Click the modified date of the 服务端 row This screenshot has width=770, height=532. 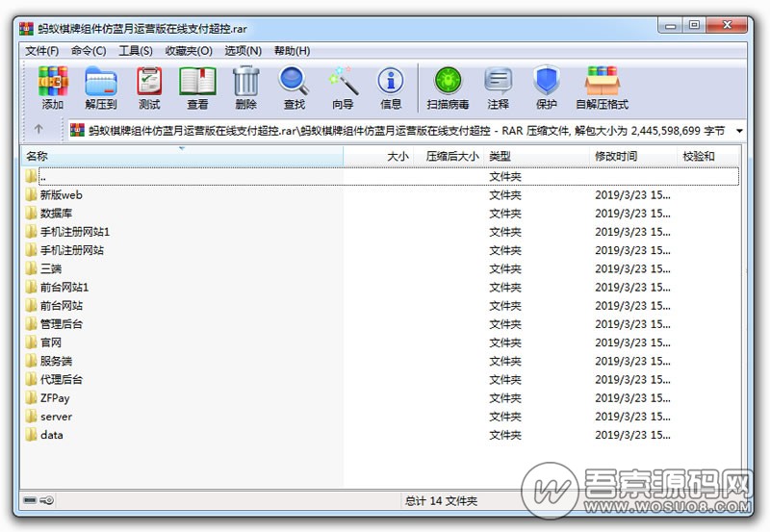(632, 361)
